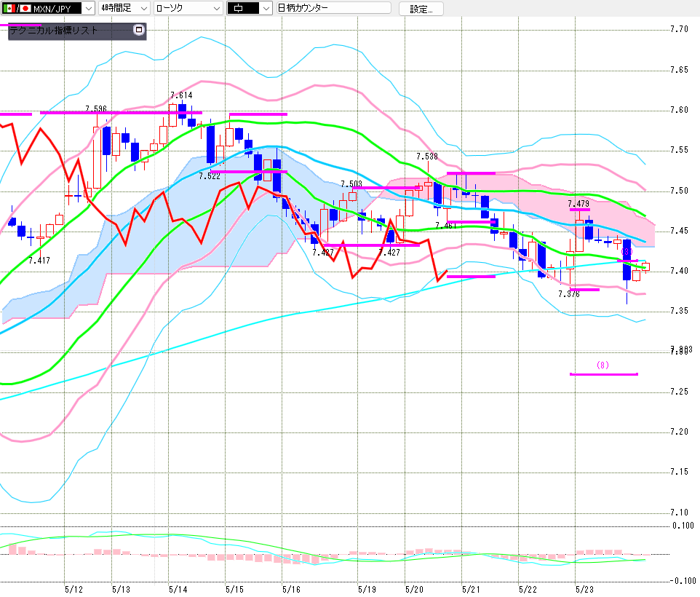The width and height of the screenshot is (700, 597).
Task: Click the 7.376 low price label
Action: [569, 294]
